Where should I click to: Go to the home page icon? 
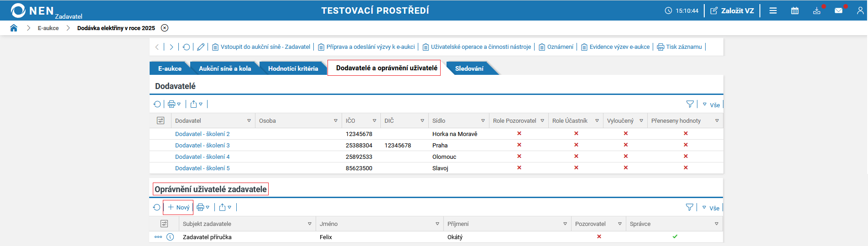(14, 28)
